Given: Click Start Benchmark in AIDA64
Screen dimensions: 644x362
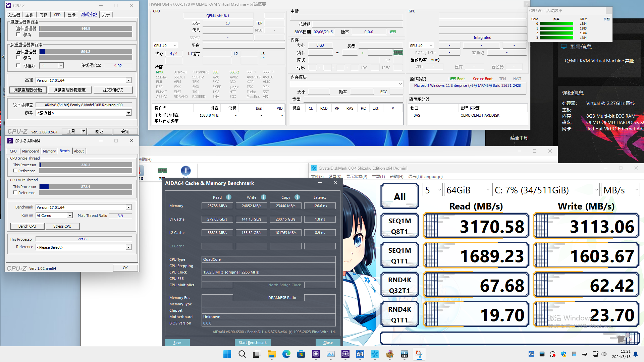Looking at the screenshot, I should (x=253, y=343).
